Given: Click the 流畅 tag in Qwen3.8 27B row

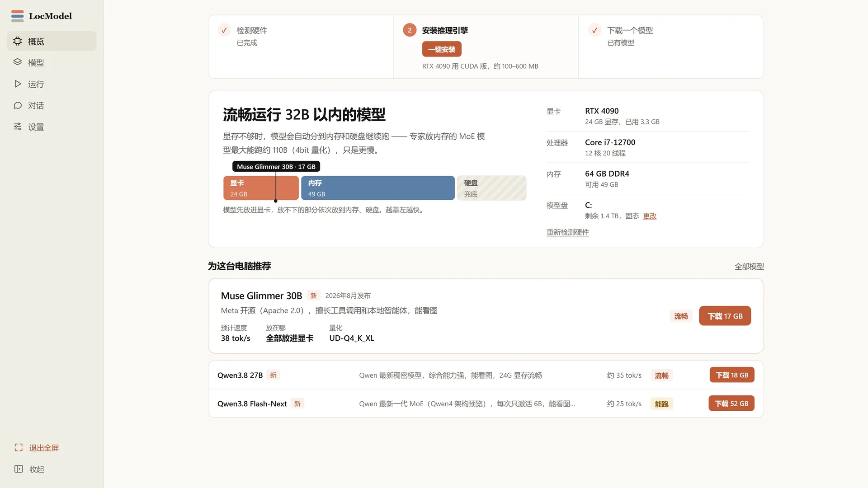Looking at the screenshot, I should [x=661, y=375].
